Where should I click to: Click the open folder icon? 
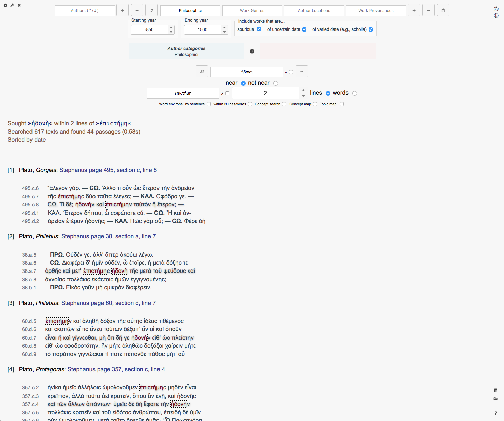496,399
